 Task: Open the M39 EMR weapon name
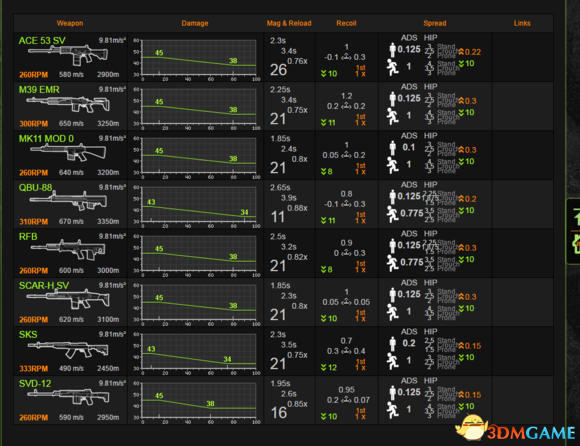point(39,89)
